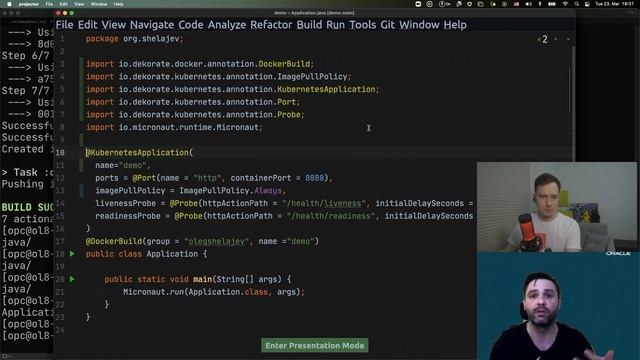Click the ImagePullPolicy import line
The width and height of the screenshot is (640, 360).
tap(218, 77)
